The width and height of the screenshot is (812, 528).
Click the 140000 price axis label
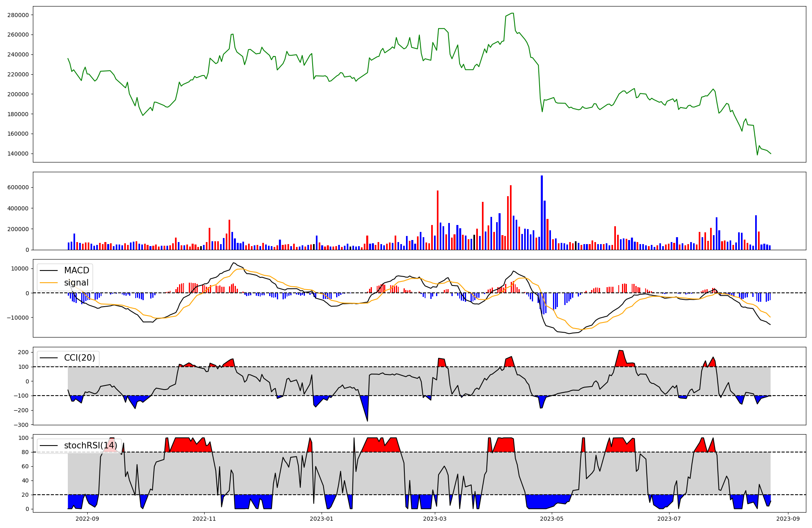[18, 154]
